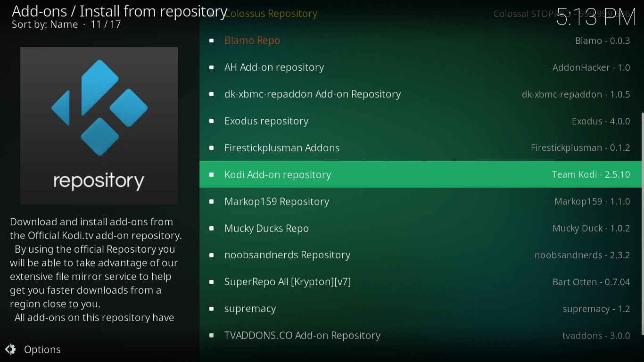Screen dimensions: 644x362
Task: Open the Exodus repository
Action: (x=421, y=121)
